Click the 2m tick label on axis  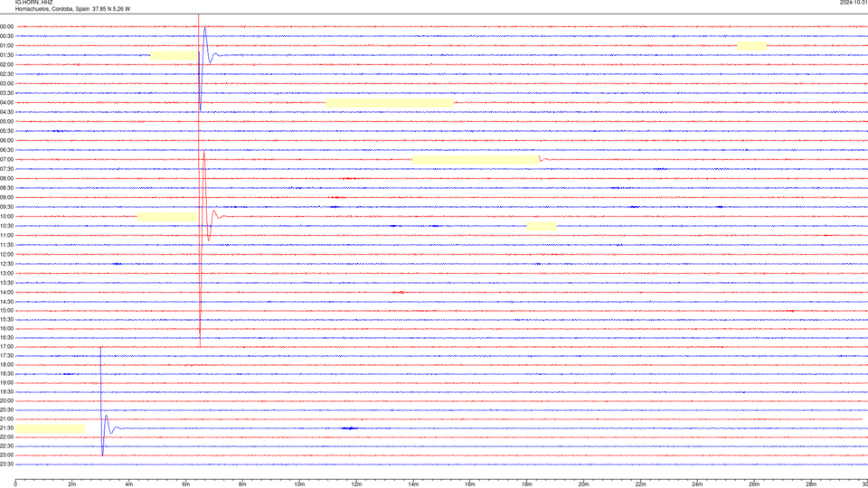72,484
